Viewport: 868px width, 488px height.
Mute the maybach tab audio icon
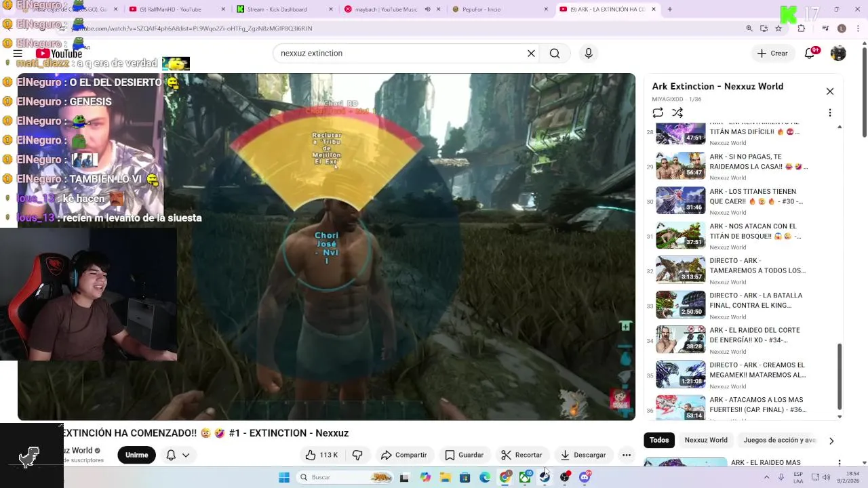pyautogui.click(x=428, y=9)
